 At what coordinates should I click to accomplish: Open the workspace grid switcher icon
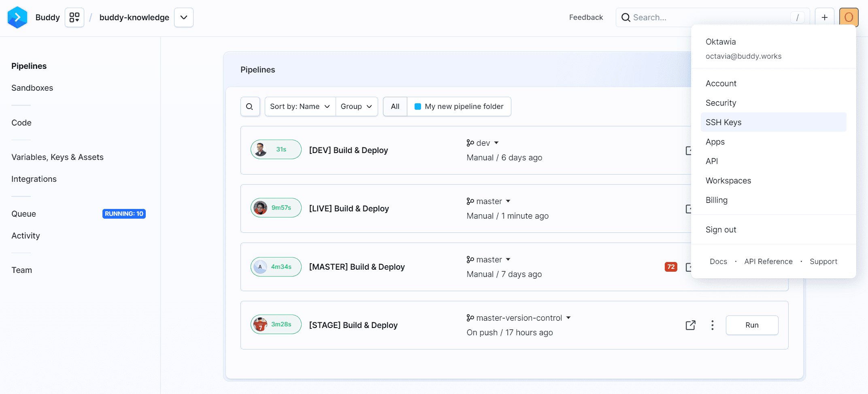pyautogui.click(x=74, y=17)
